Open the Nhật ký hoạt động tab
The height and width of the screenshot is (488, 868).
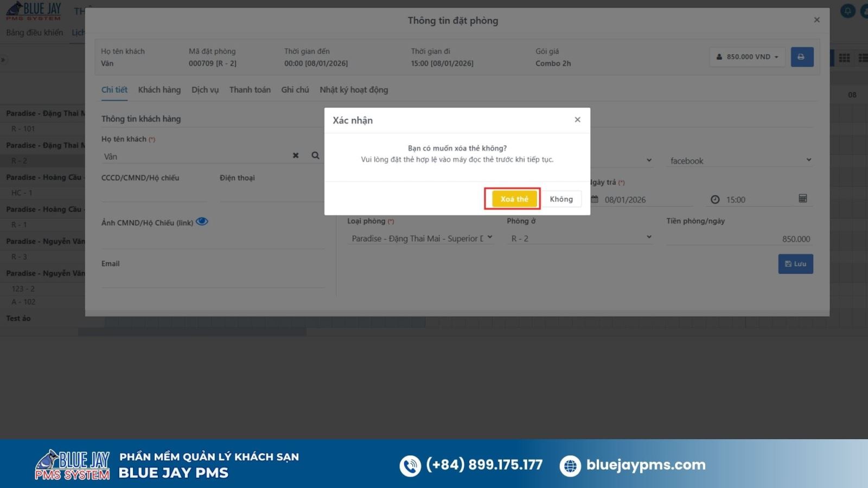click(354, 90)
